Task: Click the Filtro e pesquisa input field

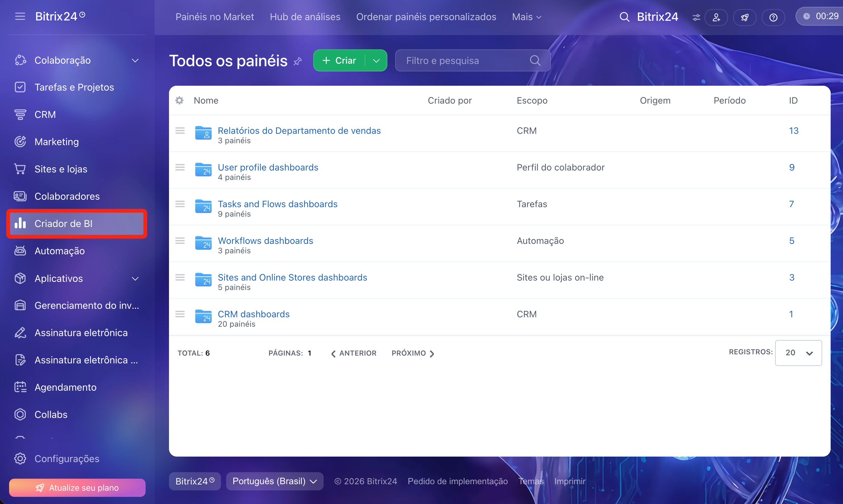Action: coord(473,60)
